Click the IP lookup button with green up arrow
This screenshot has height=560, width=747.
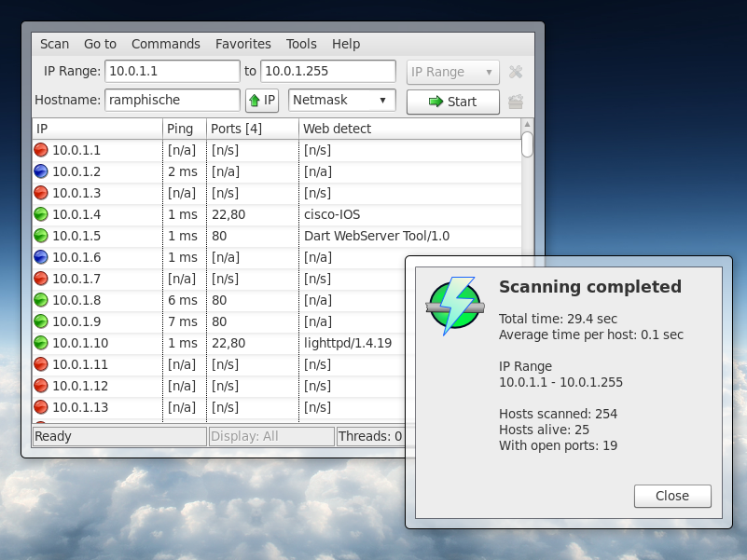point(262,101)
